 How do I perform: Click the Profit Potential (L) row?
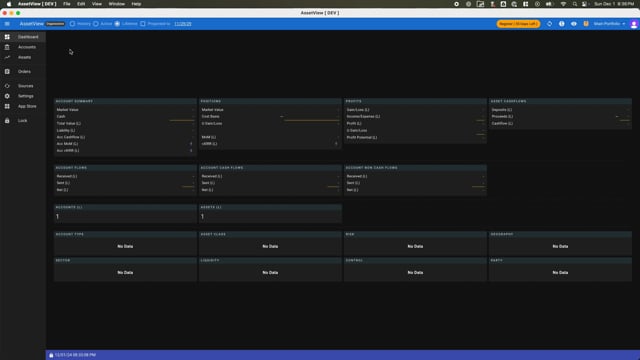pyautogui.click(x=415, y=138)
